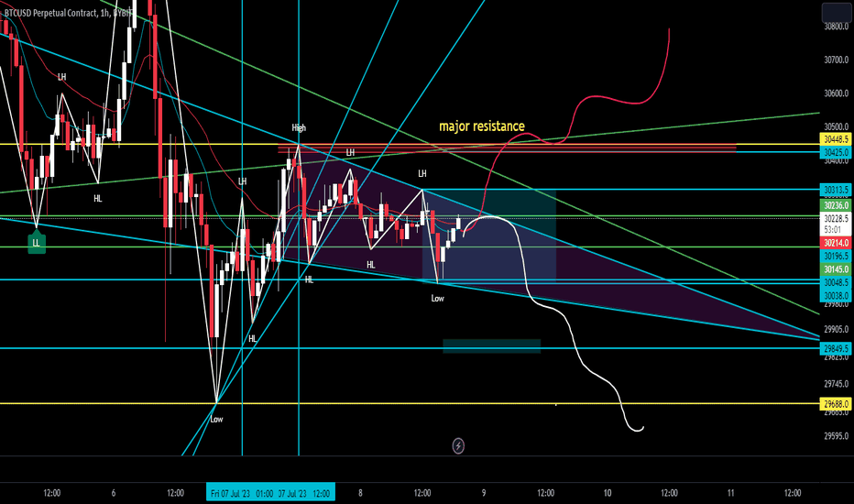Click the green 30145.0 price label
Image resolution: width=854 pixels, height=504 pixels.
pyautogui.click(x=836, y=269)
